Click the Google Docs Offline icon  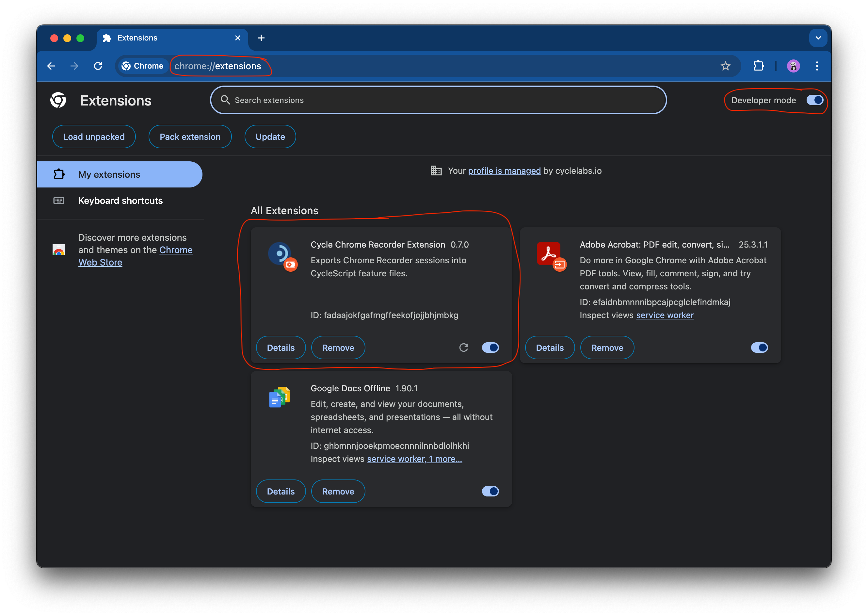[x=280, y=397]
